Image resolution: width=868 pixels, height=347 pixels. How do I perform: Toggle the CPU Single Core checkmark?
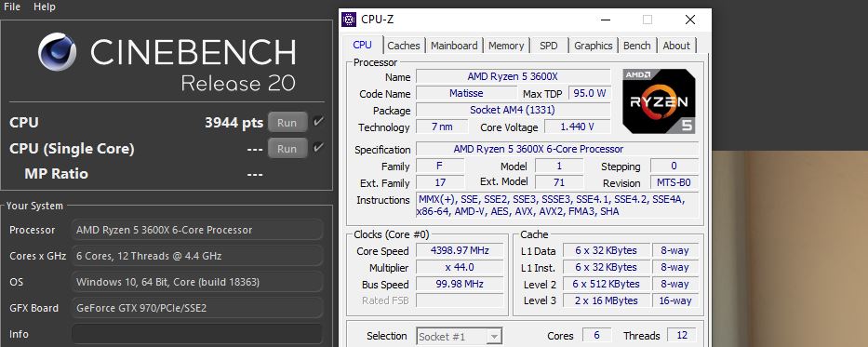(x=318, y=147)
